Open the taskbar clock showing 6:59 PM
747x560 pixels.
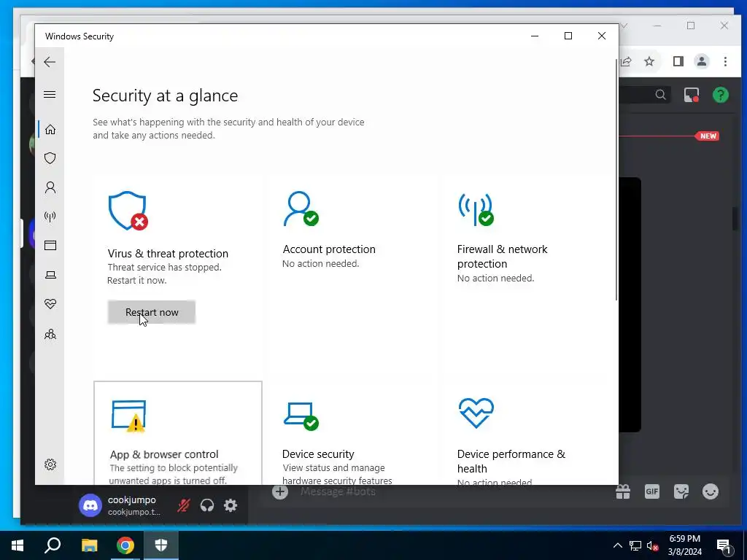point(685,545)
